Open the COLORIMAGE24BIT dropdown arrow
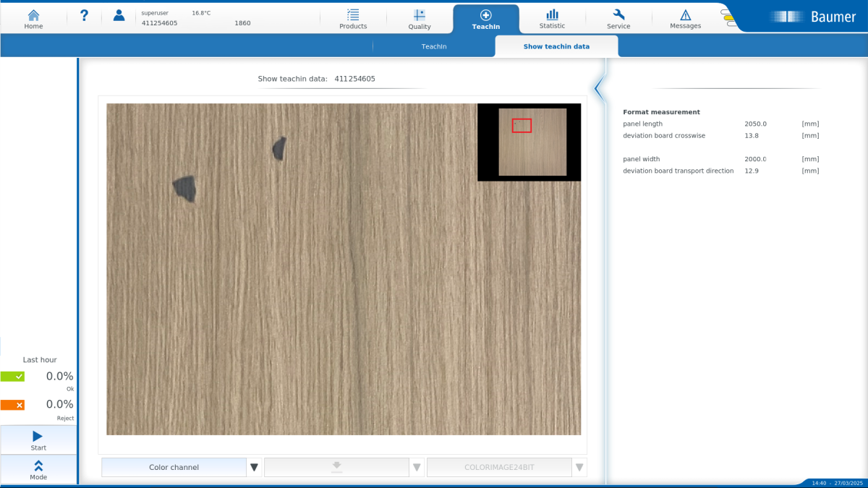This screenshot has height=488, width=868. [579, 468]
